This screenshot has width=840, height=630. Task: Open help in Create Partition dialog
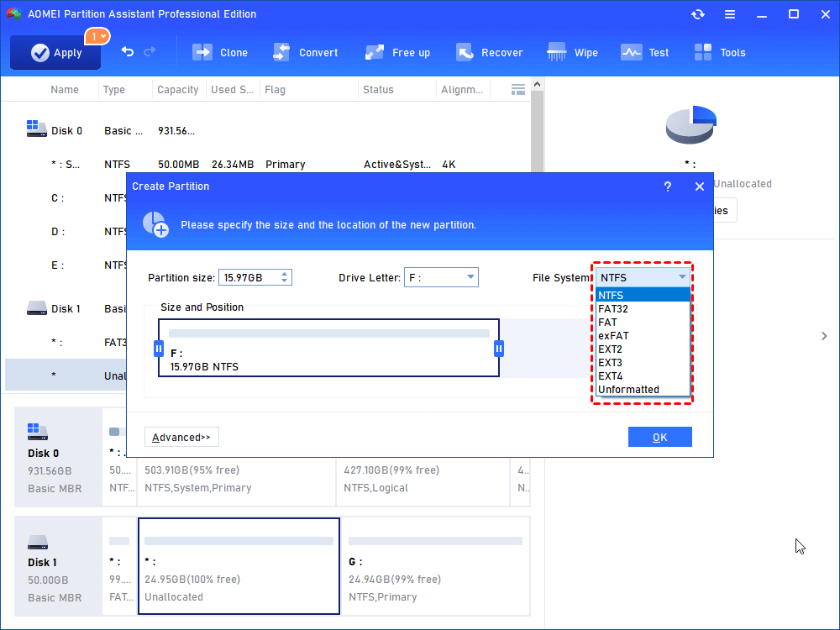pyautogui.click(x=668, y=186)
